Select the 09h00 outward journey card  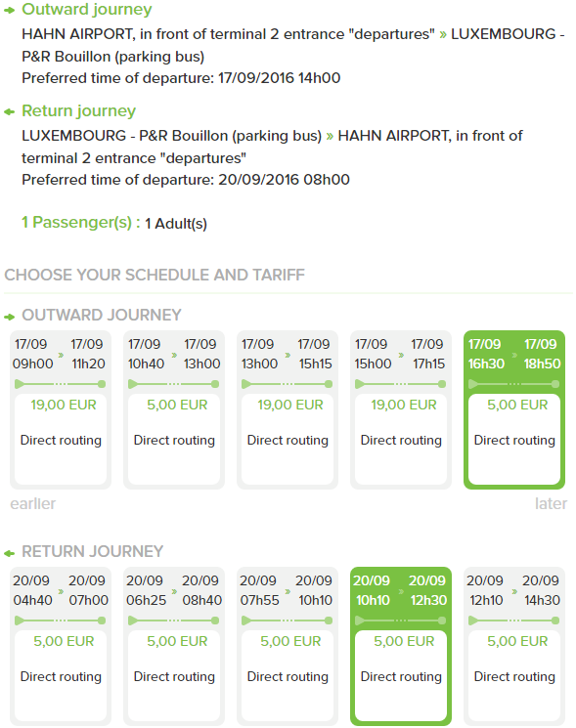61,409
